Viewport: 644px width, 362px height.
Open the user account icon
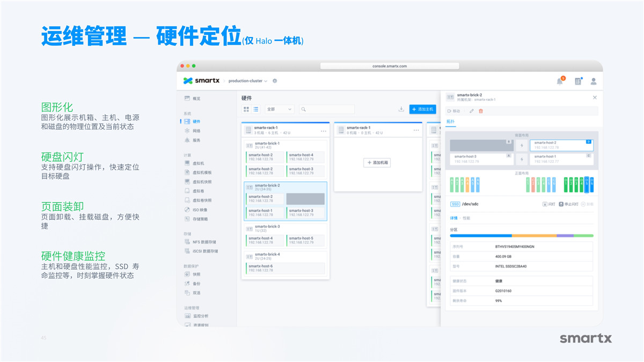(x=594, y=81)
